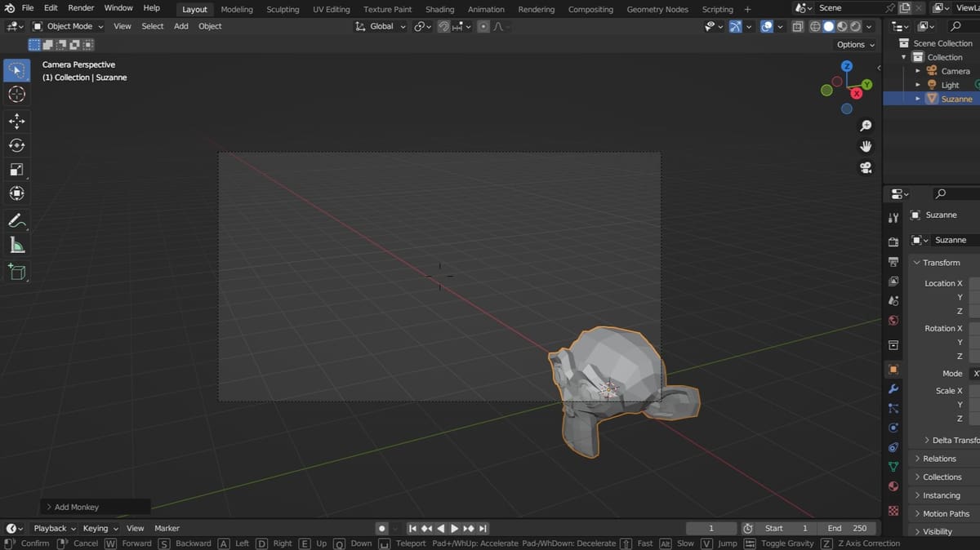Open the Scene properties tab
The image size is (980, 550).
(x=893, y=301)
